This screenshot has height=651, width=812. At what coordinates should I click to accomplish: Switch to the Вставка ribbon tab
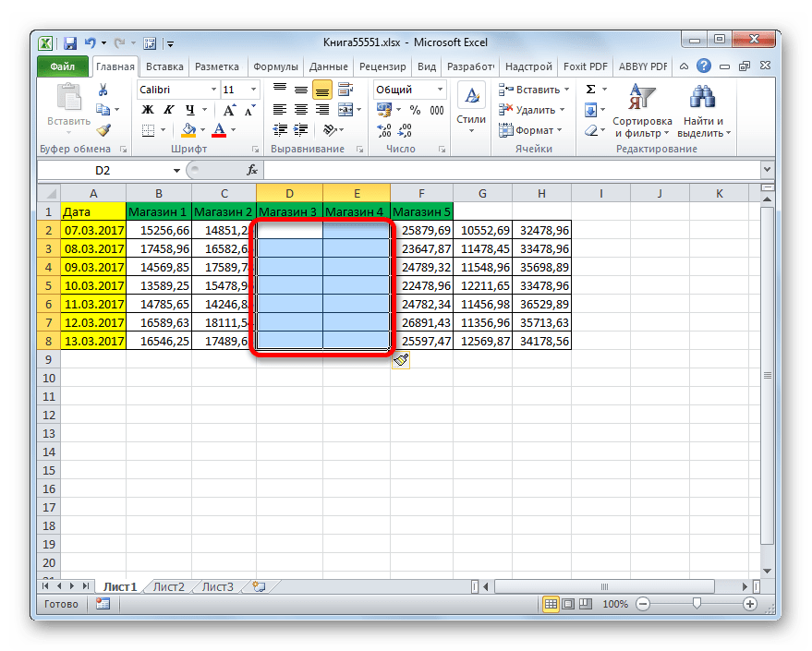pos(164,66)
